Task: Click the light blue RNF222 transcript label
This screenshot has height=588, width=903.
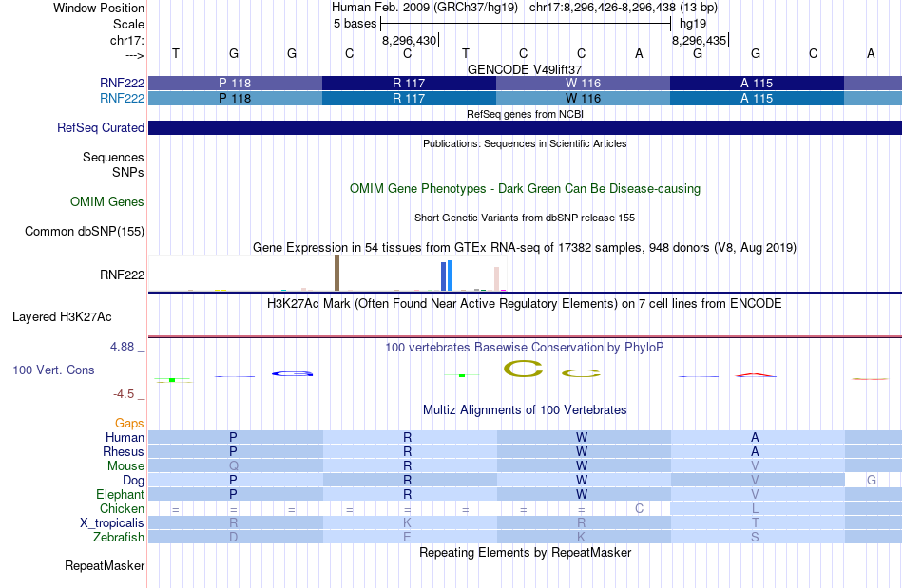Action: (x=122, y=99)
